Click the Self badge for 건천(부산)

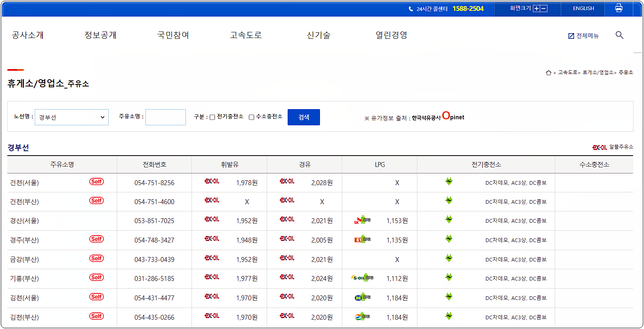(97, 200)
